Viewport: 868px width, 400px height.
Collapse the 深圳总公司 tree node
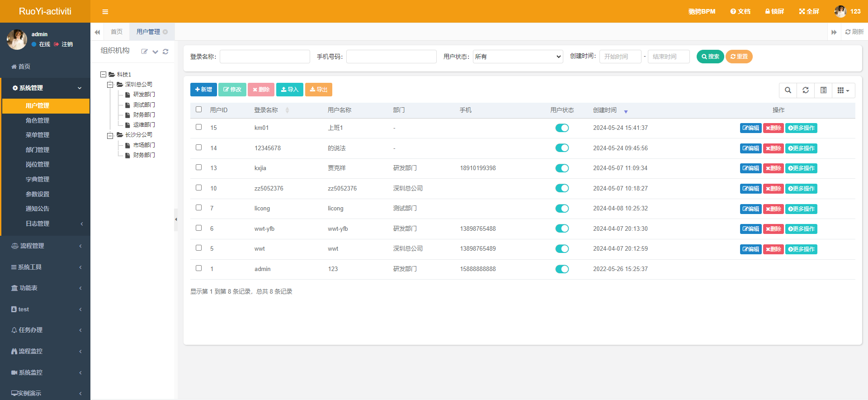click(110, 85)
